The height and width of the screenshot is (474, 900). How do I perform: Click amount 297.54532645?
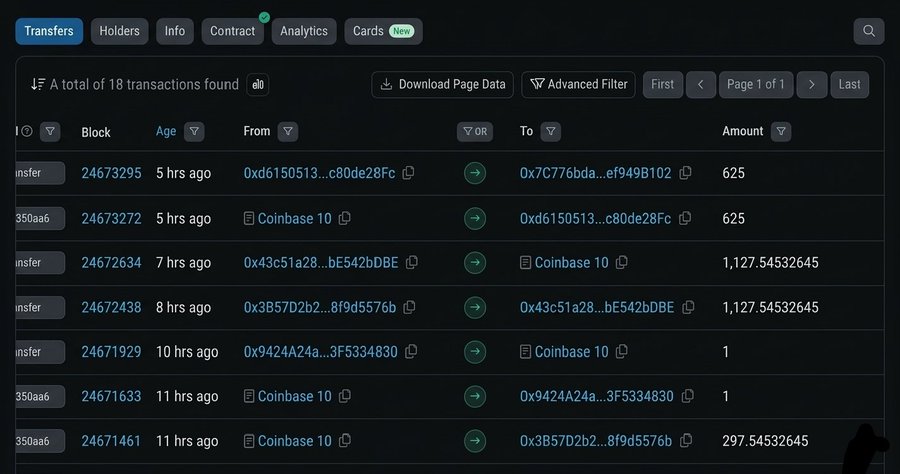pyautogui.click(x=765, y=441)
